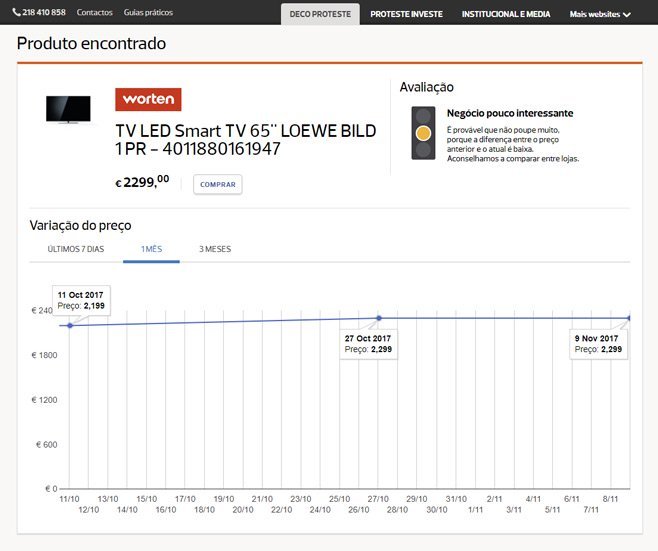The height and width of the screenshot is (551, 658).
Task: Select the DECO PROTESTE tab
Action: coord(320,14)
